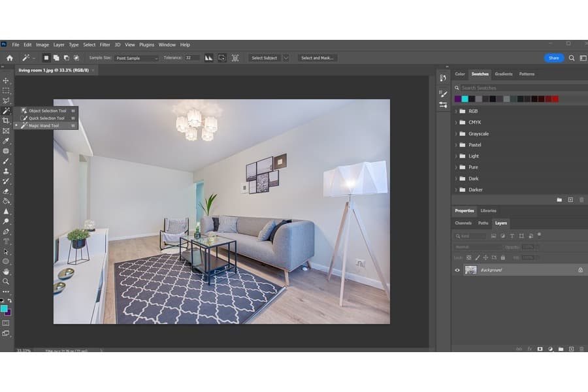Image resolution: width=588 pixels, height=392 pixels.
Task: Expand the Grayscale swatch folder
Action: pyautogui.click(x=456, y=133)
